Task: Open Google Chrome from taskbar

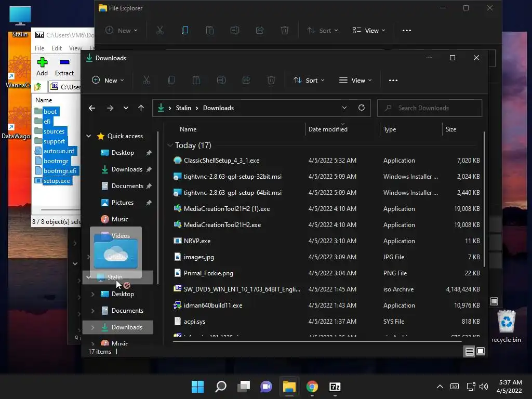Action: (x=312, y=387)
